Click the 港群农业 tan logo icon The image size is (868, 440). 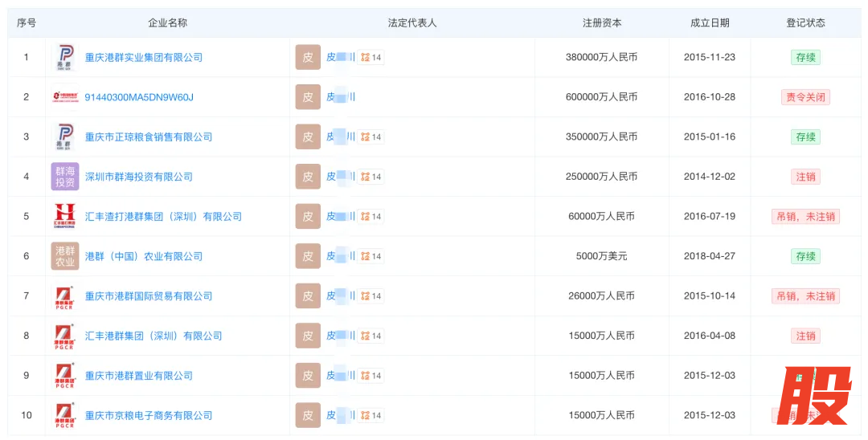[x=65, y=256]
